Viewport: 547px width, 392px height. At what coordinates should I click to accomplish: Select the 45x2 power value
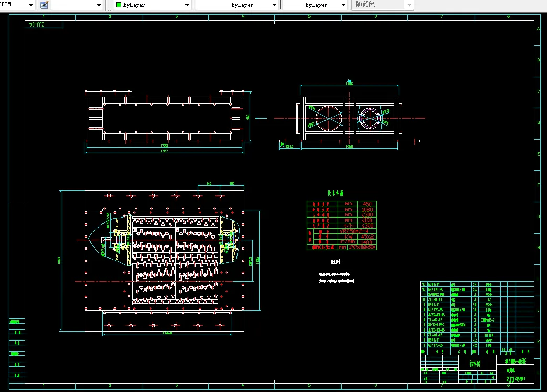tap(367, 236)
